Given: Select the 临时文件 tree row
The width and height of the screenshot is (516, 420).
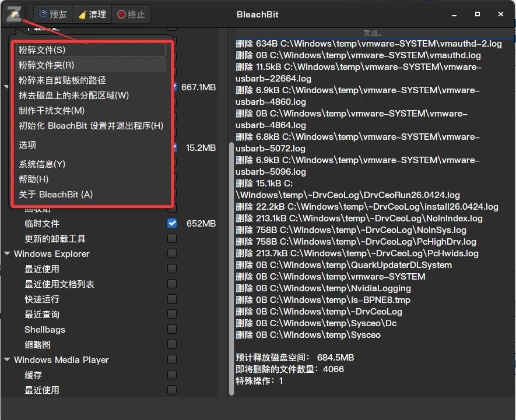Looking at the screenshot, I should coord(109,223).
